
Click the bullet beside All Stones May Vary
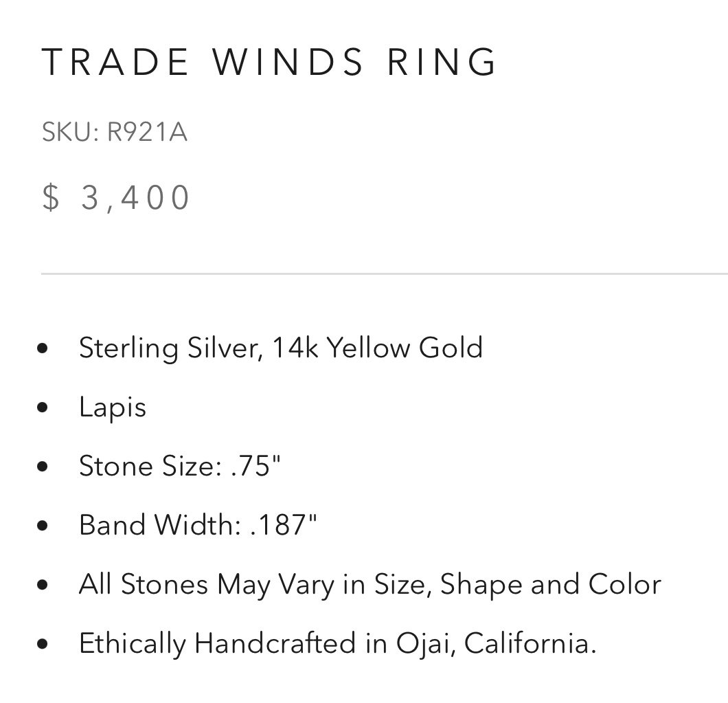[x=43, y=585]
